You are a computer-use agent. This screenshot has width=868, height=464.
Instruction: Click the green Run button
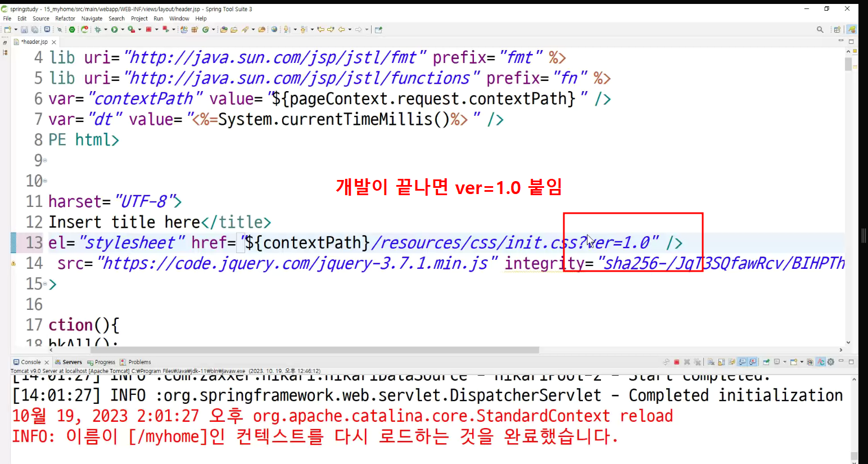[114, 29]
